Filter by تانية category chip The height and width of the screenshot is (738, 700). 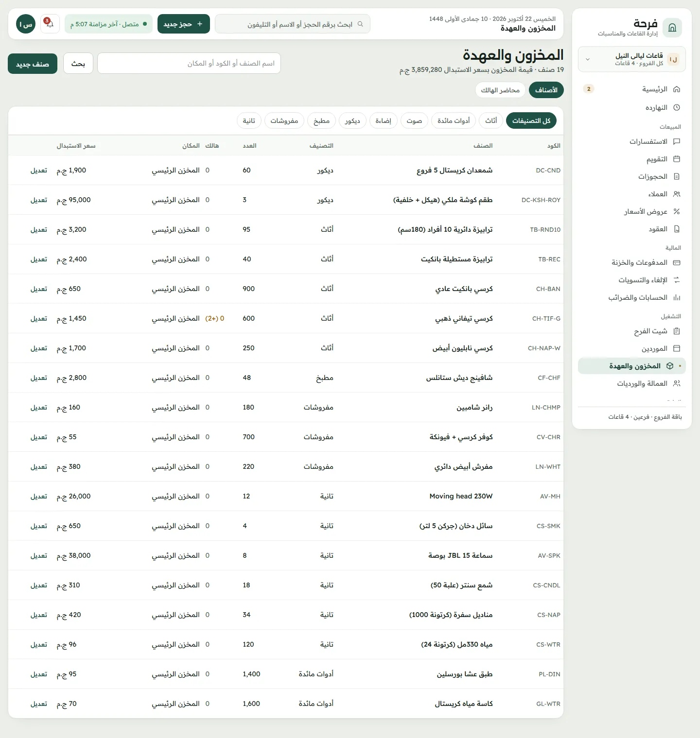tap(249, 120)
